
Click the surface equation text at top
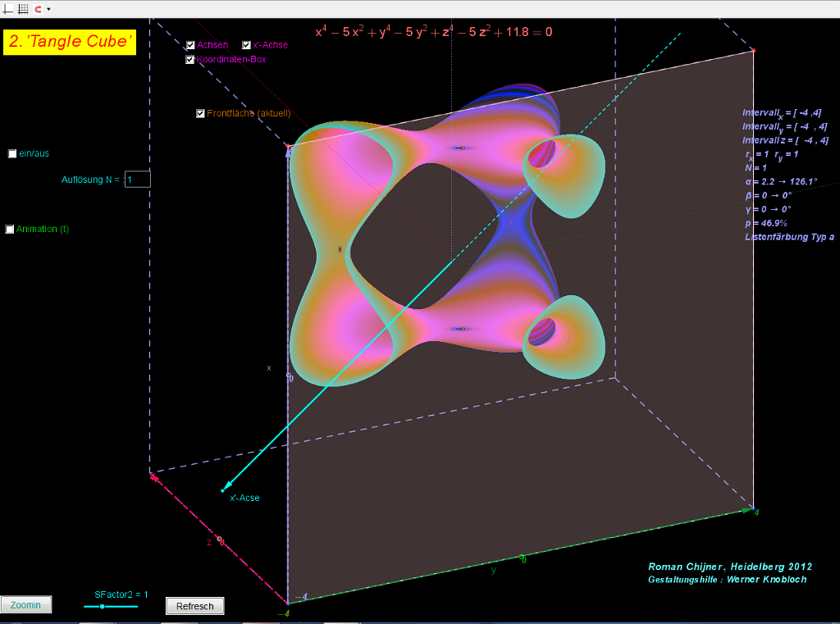point(433,32)
